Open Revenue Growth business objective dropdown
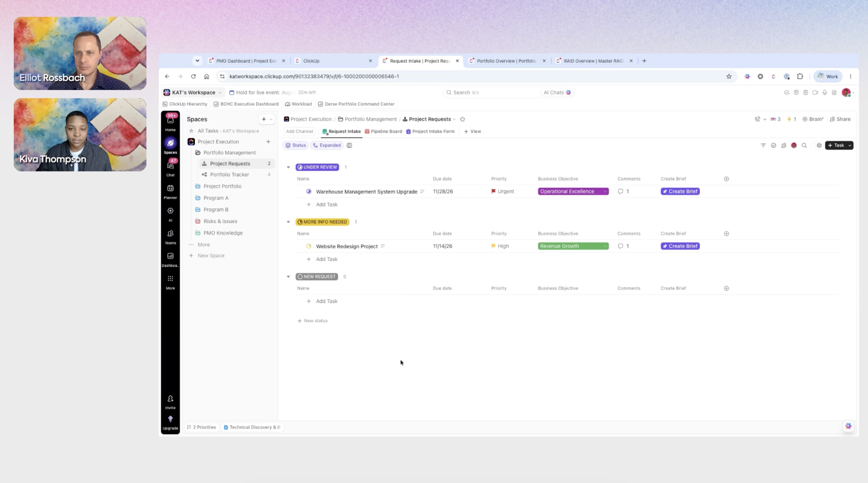Screen dimensions: 868x483 click(x=573, y=246)
